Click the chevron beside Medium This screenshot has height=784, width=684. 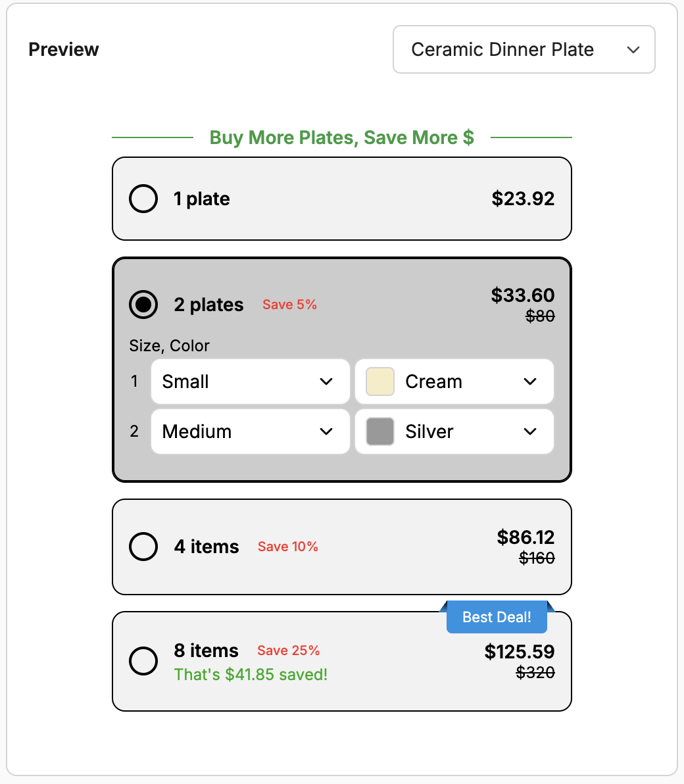326,431
